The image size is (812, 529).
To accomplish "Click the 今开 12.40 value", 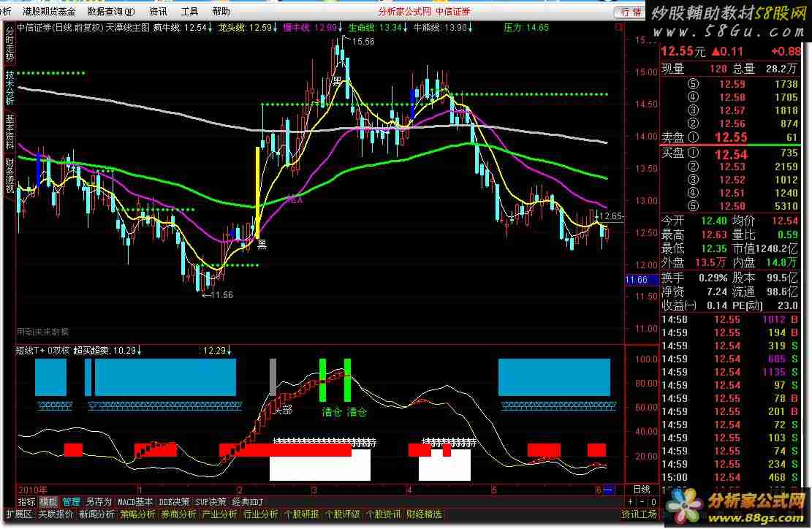I will coord(714,221).
